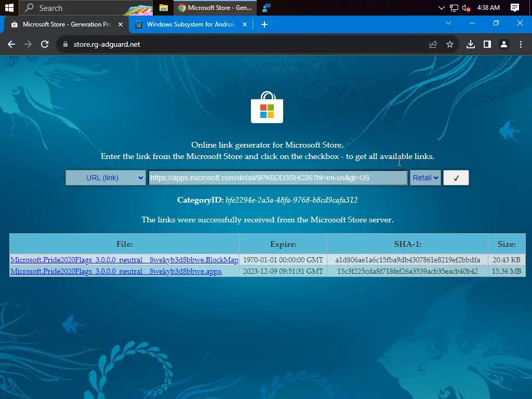Click the Size: column header
Screen dimensions: 532x399
point(507,244)
